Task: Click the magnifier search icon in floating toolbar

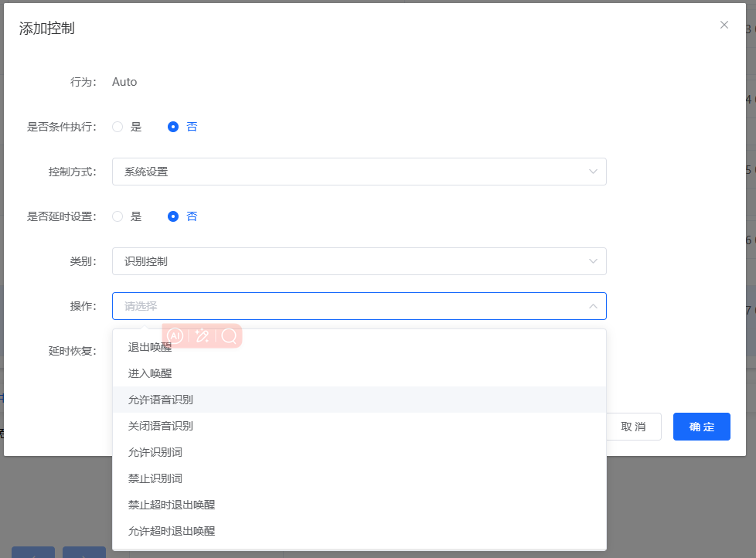Action: click(x=230, y=336)
